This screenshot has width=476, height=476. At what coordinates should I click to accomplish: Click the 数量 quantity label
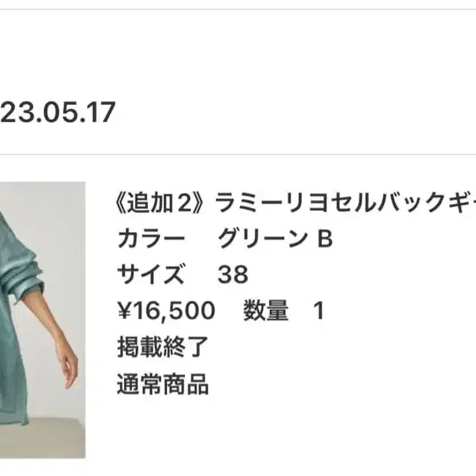(266, 310)
